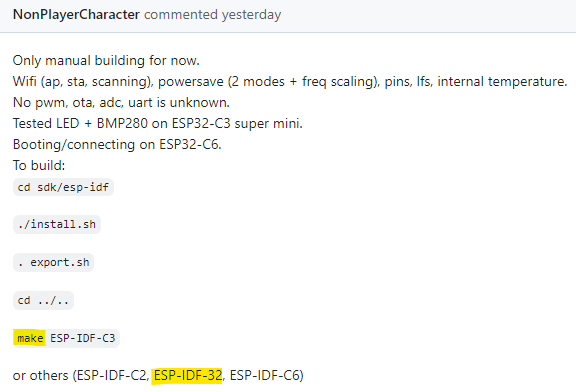Image resolution: width=576 pixels, height=392 pixels.
Task: Click the highlighted "make" word
Action: (30, 338)
